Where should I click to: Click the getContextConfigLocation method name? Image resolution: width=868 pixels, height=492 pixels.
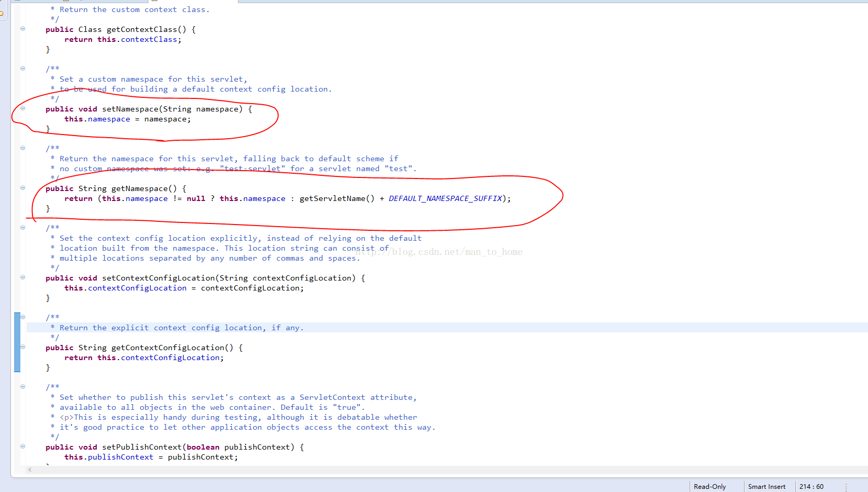pyautogui.click(x=168, y=348)
